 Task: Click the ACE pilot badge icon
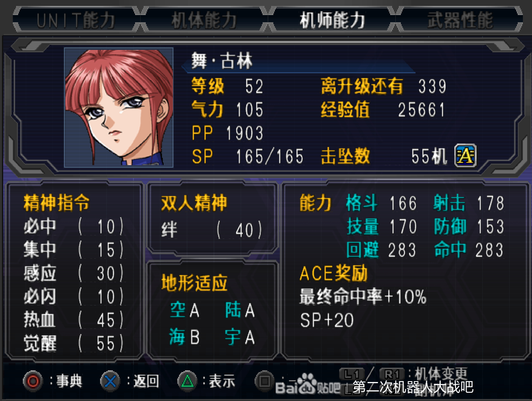(465, 155)
